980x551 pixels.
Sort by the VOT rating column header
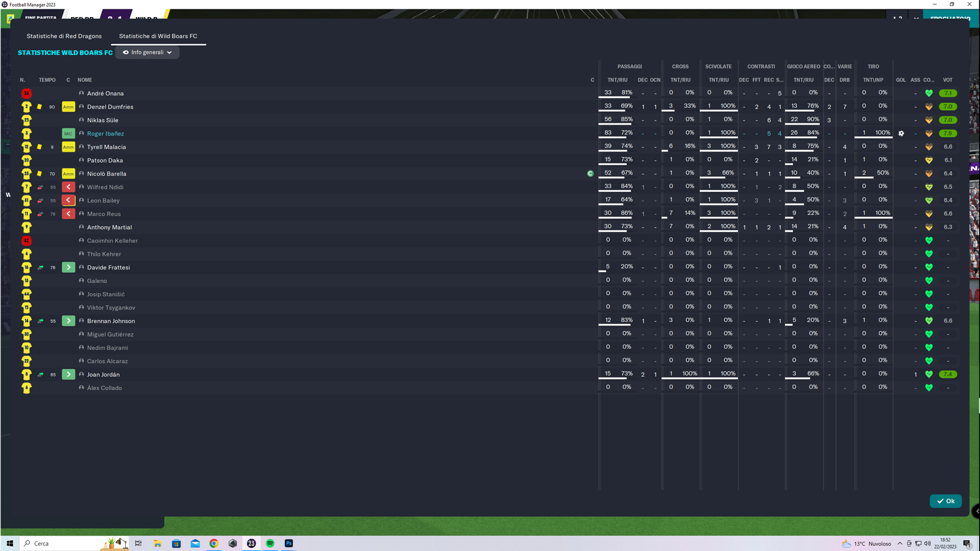click(948, 80)
